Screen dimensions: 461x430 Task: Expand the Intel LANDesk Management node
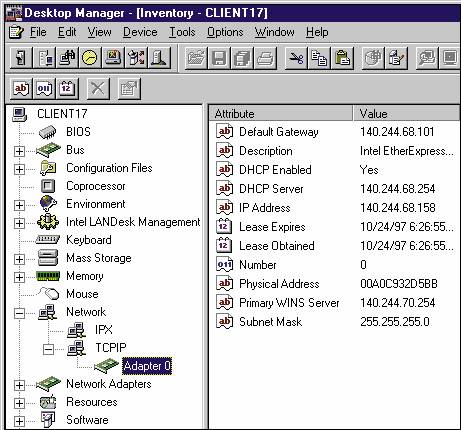(x=19, y=223)
